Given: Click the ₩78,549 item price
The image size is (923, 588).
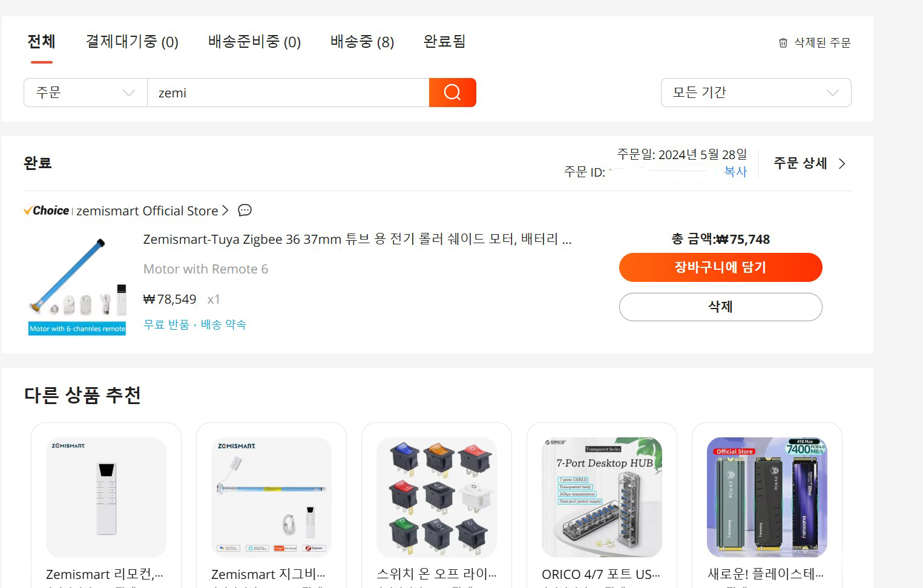Looking at the screenshot, I should coord(170,299).
